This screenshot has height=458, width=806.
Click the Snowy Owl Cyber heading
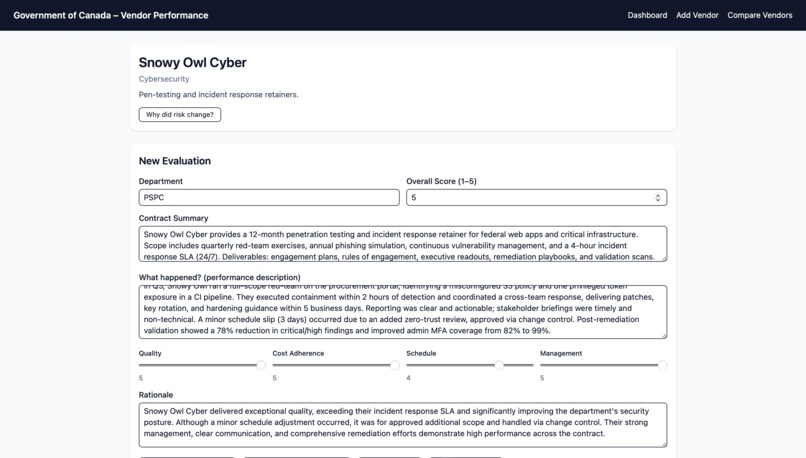coord(193,63)
